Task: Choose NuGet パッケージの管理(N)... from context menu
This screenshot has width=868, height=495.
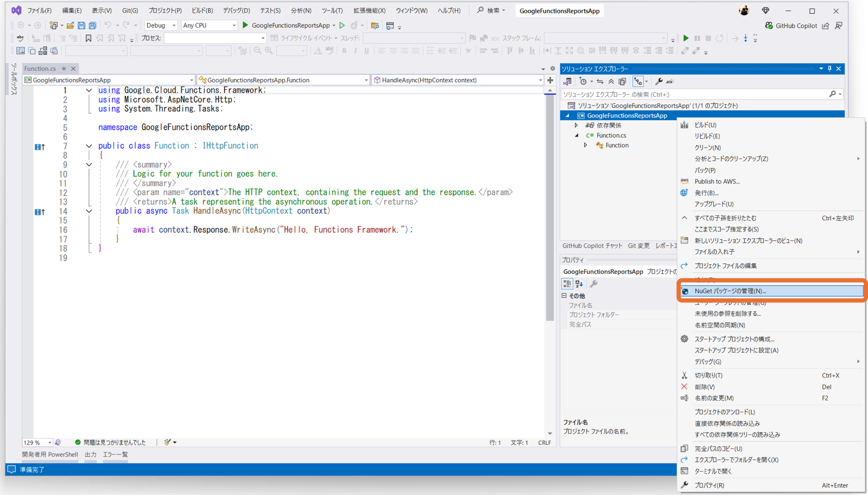Action: click(771, 291)
